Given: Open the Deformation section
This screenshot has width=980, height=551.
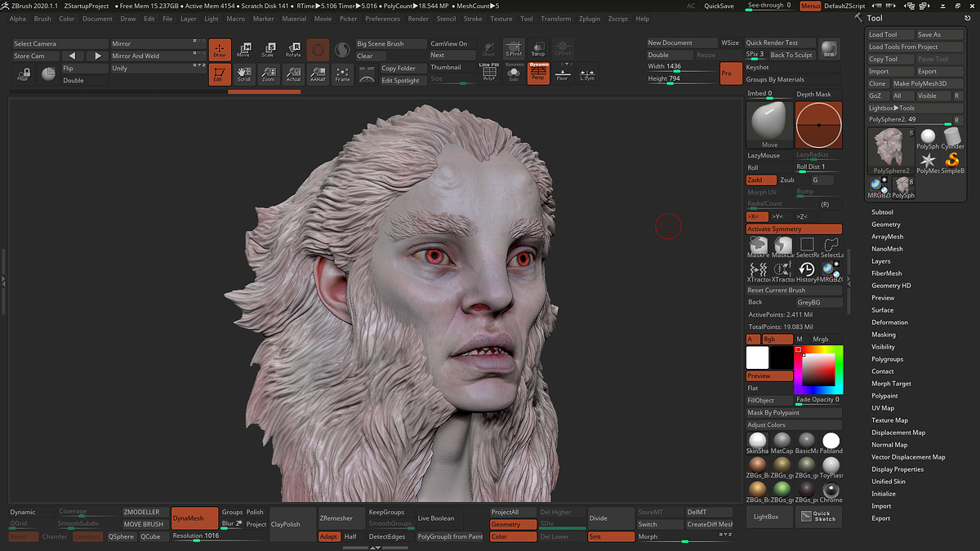Looking at the screenshot, I should 889,322.
